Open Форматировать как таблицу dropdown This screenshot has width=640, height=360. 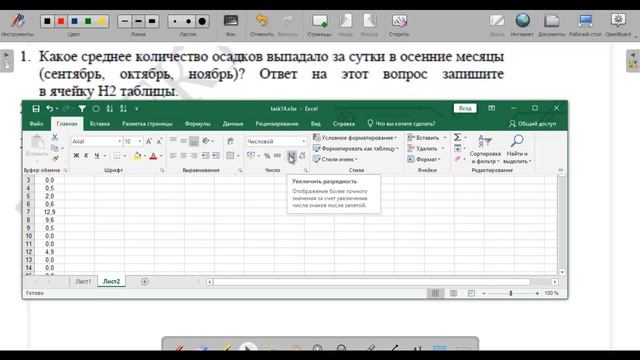pyautogui.click(x=356, y=149)
